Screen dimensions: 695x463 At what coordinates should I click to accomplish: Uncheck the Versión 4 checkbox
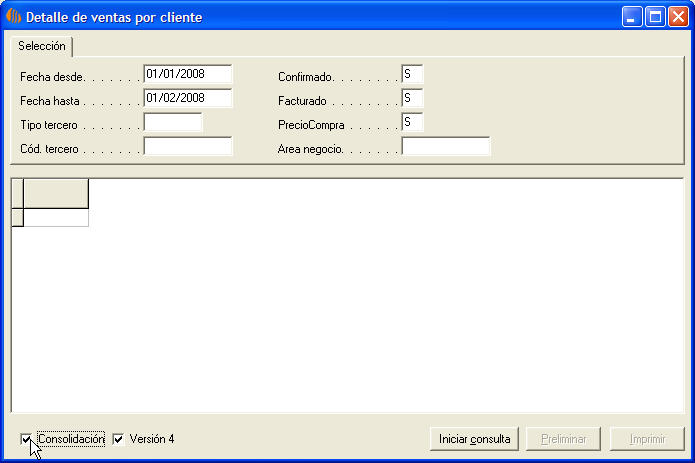pyautogui.click(x=118, y=439)
